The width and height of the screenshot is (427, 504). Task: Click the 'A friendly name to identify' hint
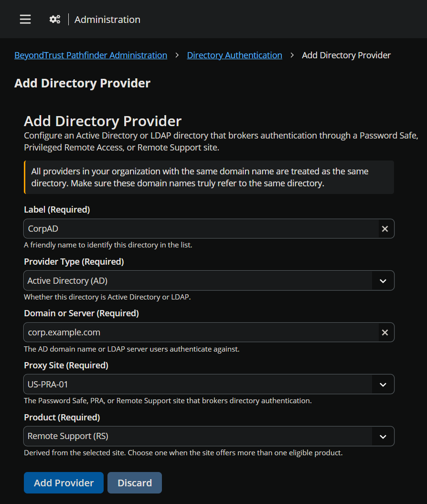108,245
